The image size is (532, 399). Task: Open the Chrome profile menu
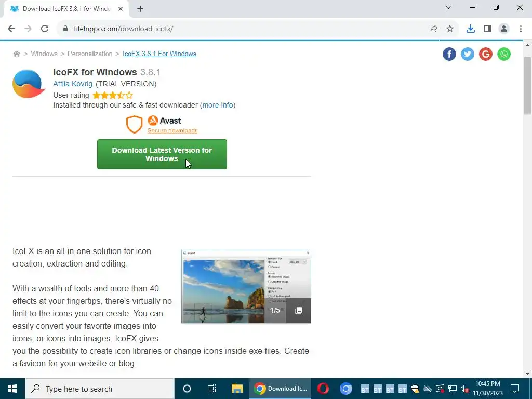(x=504, y=29)
